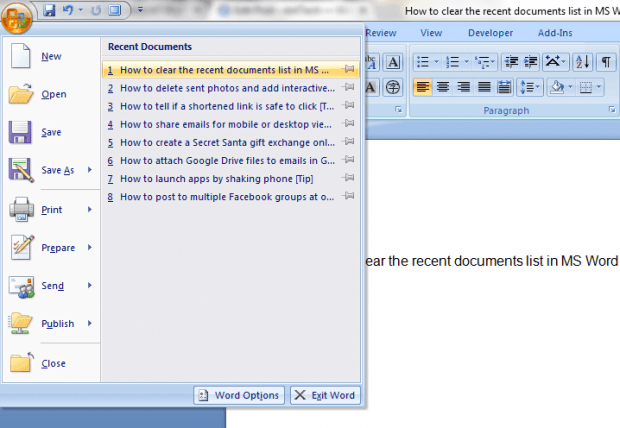Click Save icon in Quick Access Toolbar

coord(49,10)
